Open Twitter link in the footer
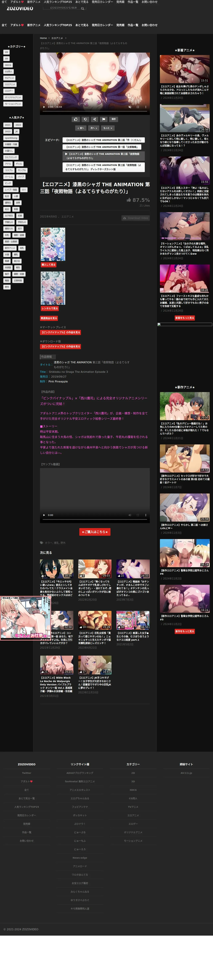213x980 pixels. pyautogui.click(x=27, y=773)
